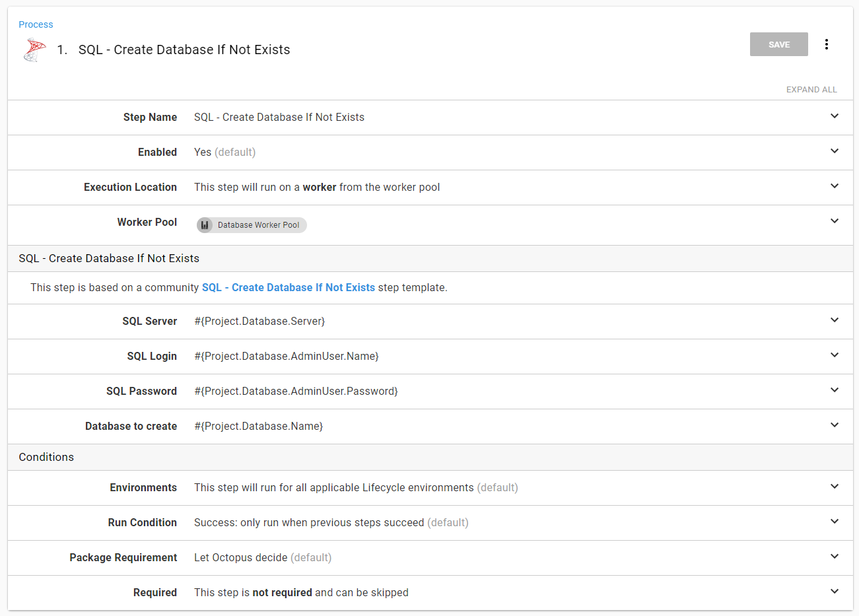Click the Database Worker Pool chip icon
The image size is (859, 616).
tap(205, 225)
